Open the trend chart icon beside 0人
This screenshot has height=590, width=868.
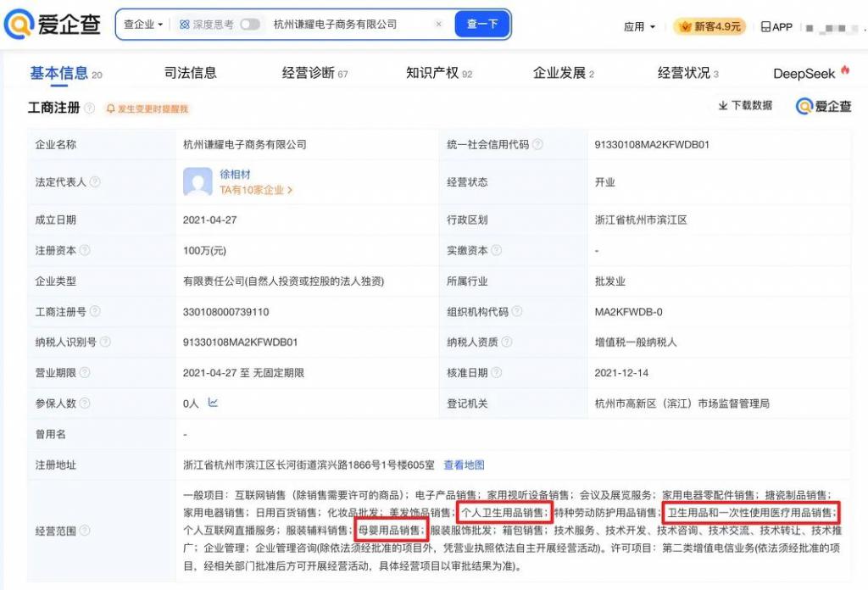pos(213,403)
